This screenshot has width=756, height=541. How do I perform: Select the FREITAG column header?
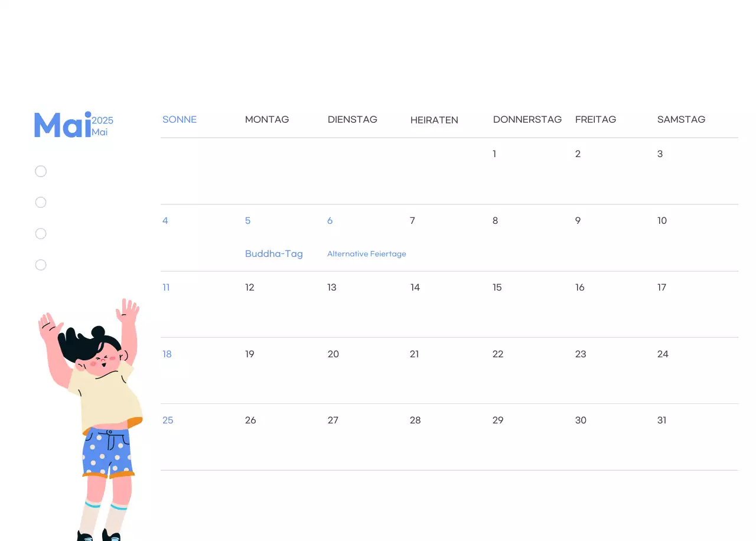(x=595, y=119)
